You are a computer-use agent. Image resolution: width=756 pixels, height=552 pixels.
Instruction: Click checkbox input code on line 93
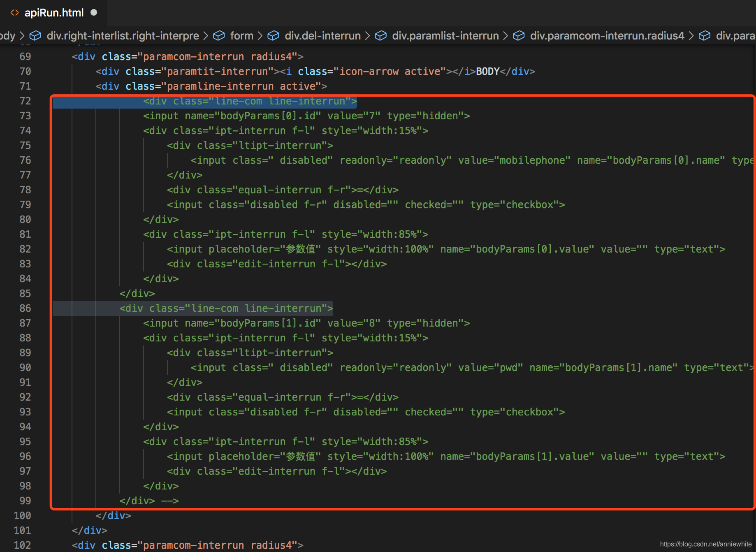pyautogui.click(x=366, y=412)
